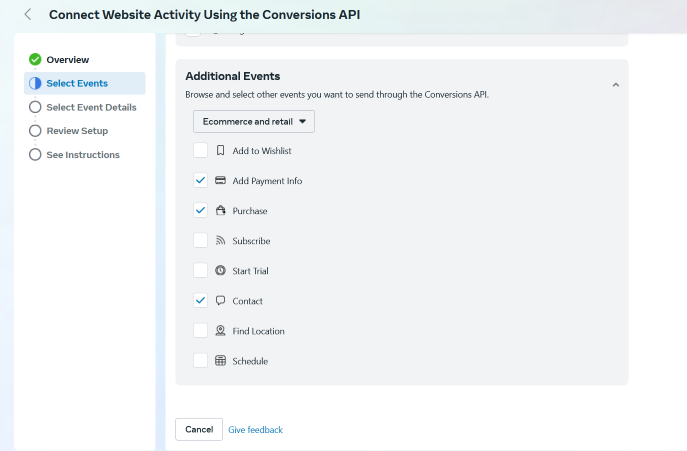Click the Find Location pin icon
This screenshot has width=687, height=451.
(x=220, y=331)
